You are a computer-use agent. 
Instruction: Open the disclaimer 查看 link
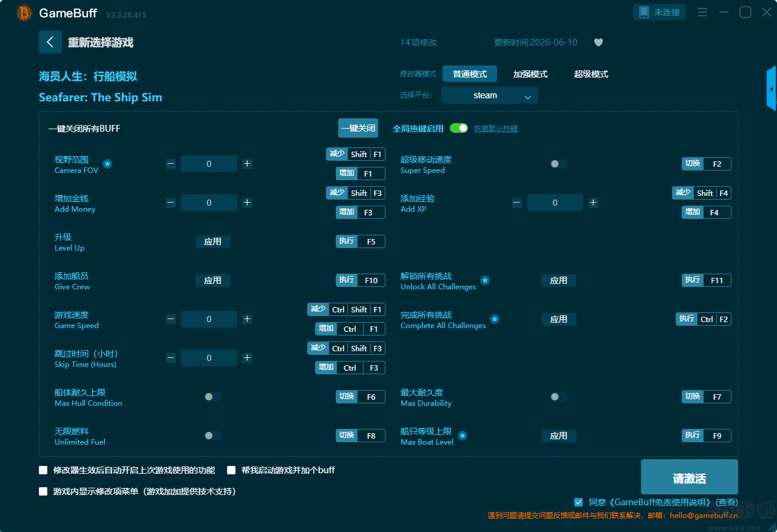(x=727, y=502)
